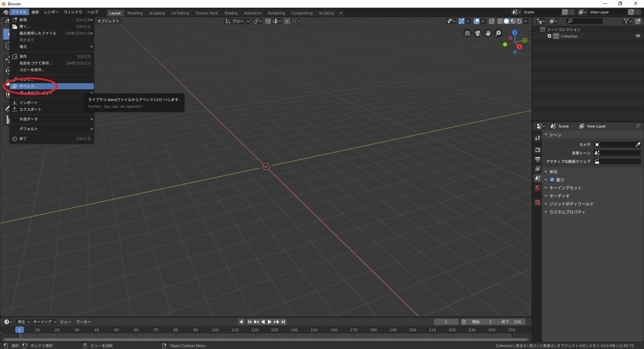644x349 pixels.
Task: Switch to the Animation workspace tab
Action: 253,13
